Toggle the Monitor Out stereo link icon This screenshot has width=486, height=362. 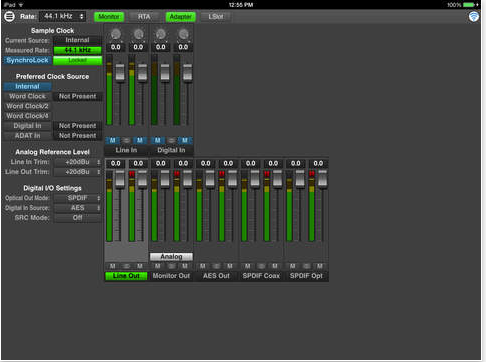coord(171,266)
